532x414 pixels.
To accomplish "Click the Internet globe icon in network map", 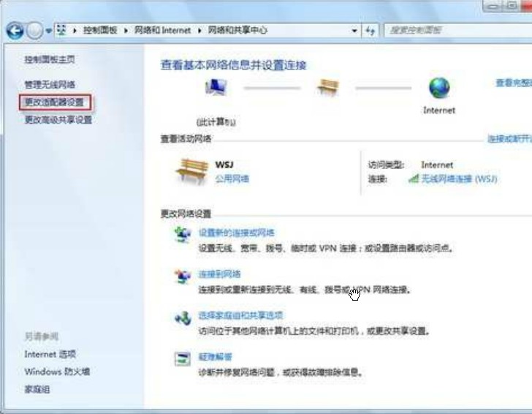I will tap(439, 87).
